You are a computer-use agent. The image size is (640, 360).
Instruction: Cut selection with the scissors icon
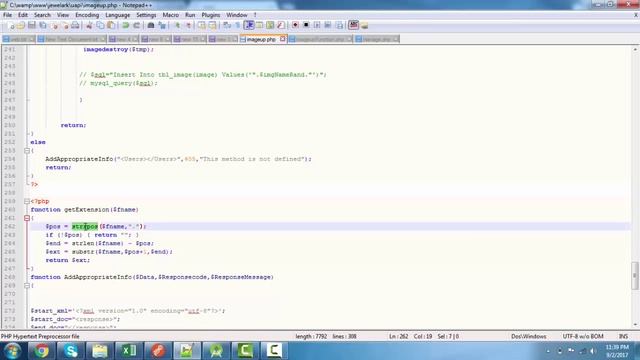pos(89,25)
